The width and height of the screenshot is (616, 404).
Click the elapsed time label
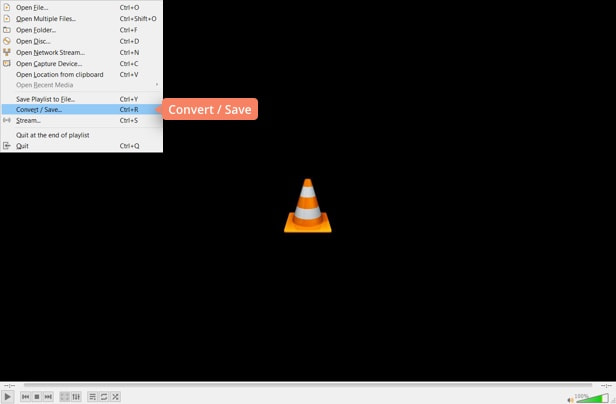point(9,386)
